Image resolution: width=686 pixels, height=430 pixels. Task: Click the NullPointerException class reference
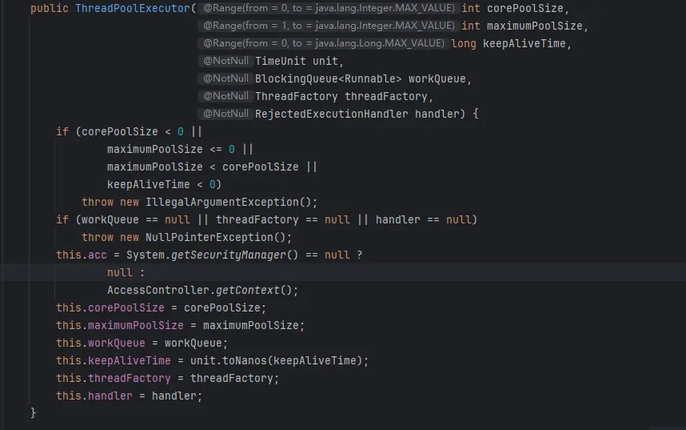(x=209, y=237)
